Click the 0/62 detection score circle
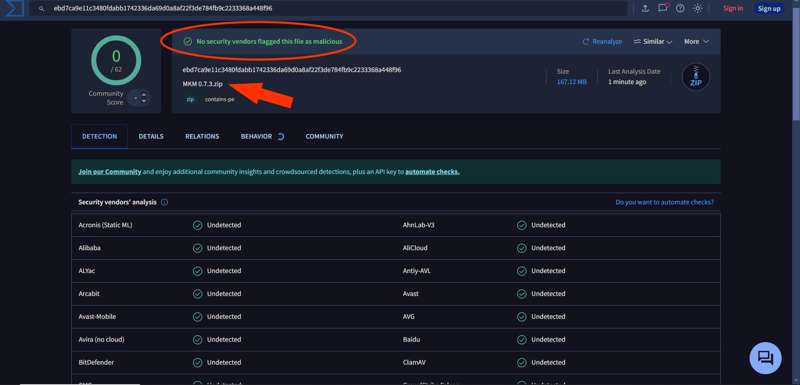The image size is (800, 385). point(116,60)
